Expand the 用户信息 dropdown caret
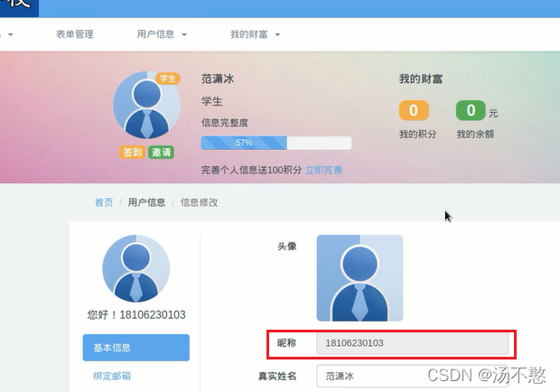Viewport: 560px width, 392px height. click(184, 34)
